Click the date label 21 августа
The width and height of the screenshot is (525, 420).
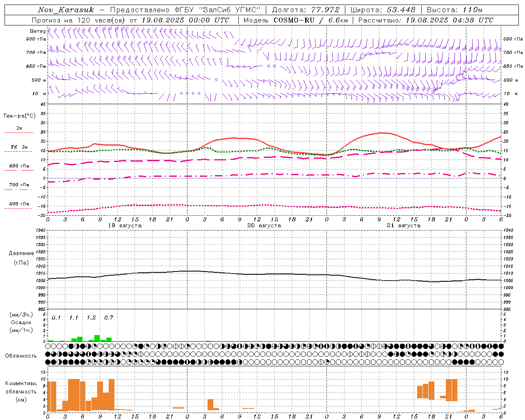pos(404,226)
